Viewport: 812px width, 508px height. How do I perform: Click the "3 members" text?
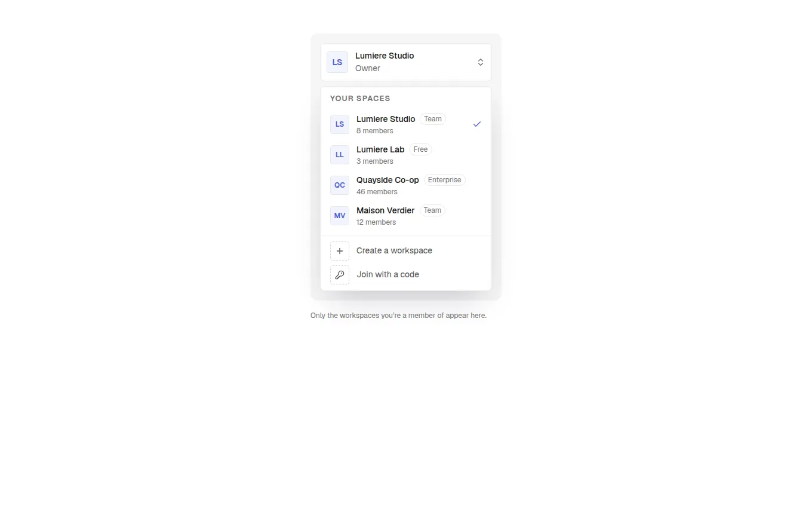(x=375, y=161)
